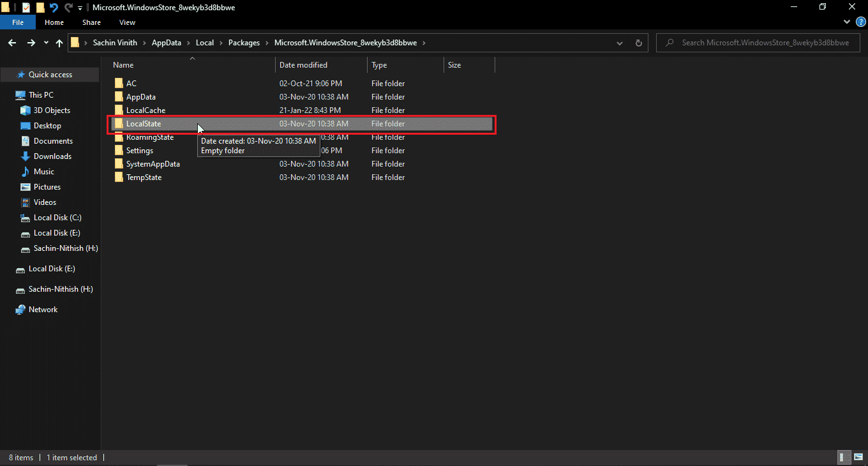Click Packages in the address breadcrumb

244,43
